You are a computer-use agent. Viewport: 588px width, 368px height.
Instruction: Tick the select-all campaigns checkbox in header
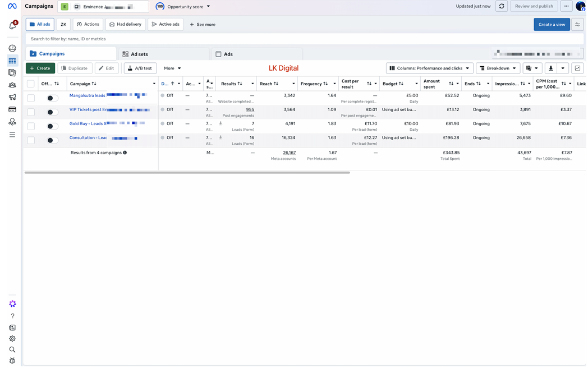(x=31, y=84)
